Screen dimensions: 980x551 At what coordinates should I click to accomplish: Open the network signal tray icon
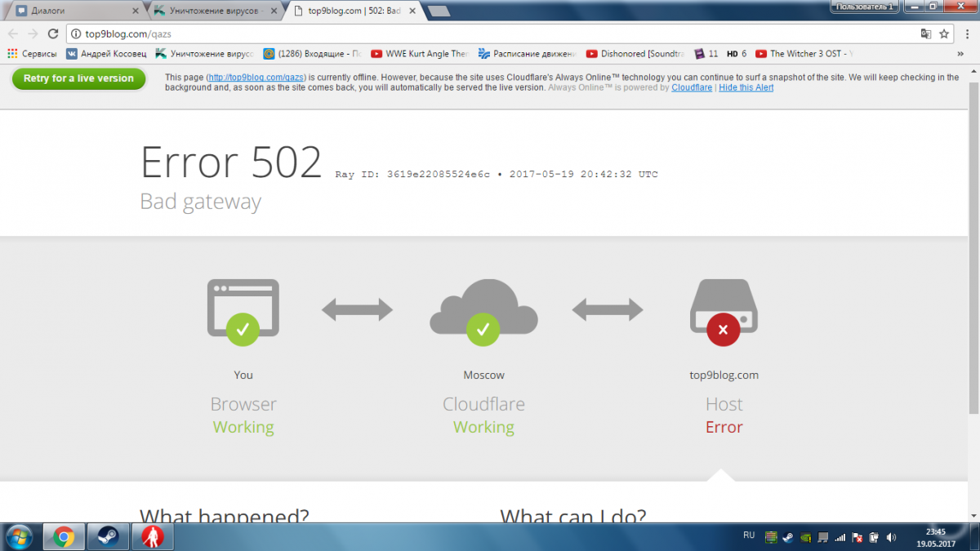pyautogui.click(x=840, y=537)
